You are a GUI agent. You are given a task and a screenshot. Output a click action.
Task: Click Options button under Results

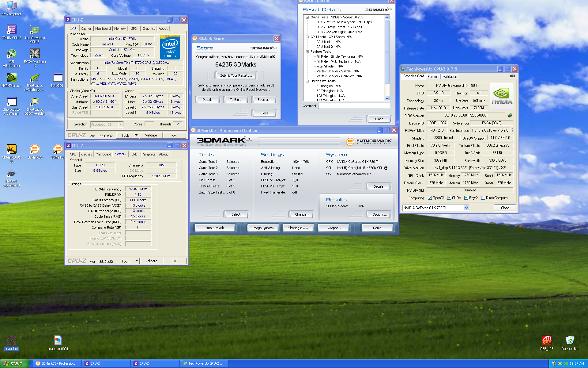[379, 214]
